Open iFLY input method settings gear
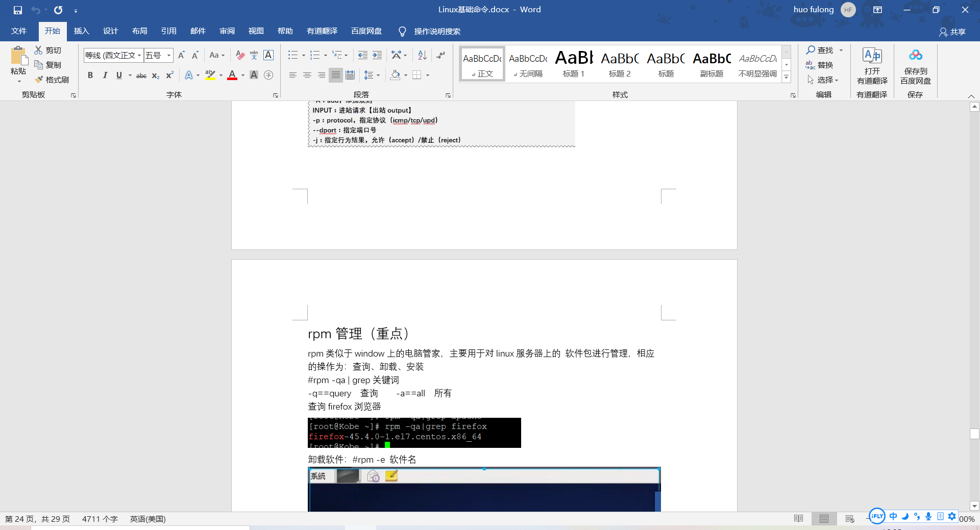980x530 pixels. coord(952,516)
